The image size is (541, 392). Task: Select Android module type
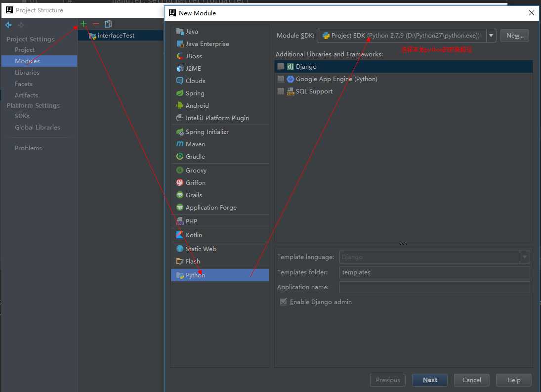tap(220, 106)
